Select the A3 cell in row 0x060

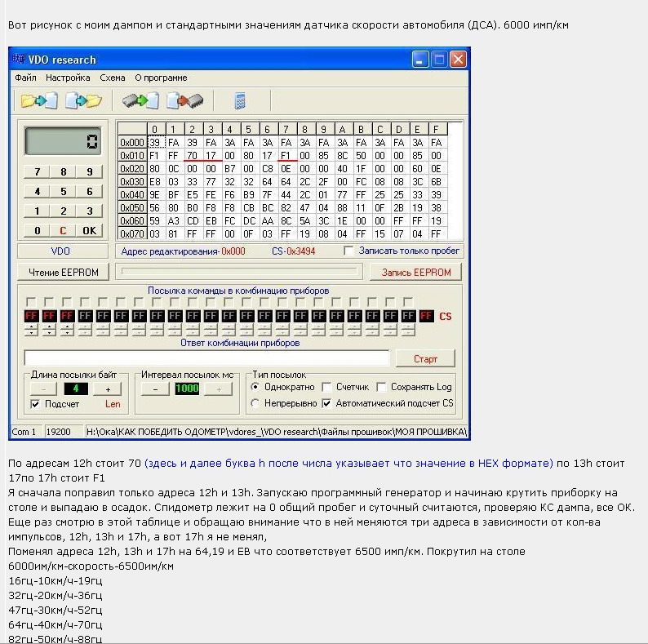[x=173, y=221]
